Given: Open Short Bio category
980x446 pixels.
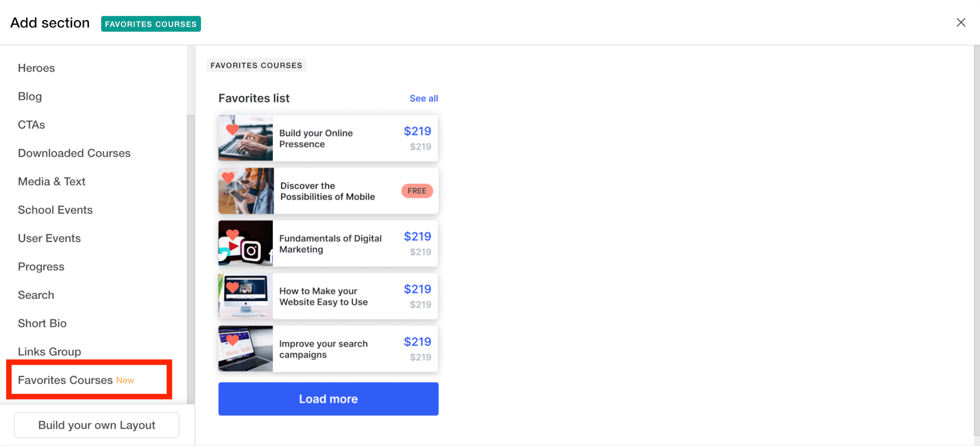Looking at the screenshot, I should 42,323.
